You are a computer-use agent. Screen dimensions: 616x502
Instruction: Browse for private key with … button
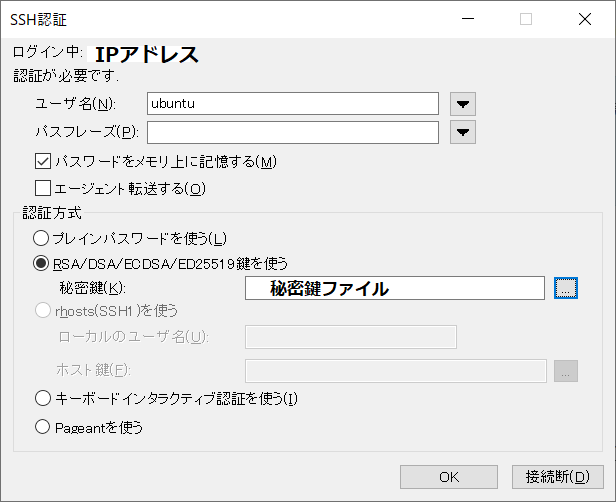pyautogui.click(x=565, y=288)
